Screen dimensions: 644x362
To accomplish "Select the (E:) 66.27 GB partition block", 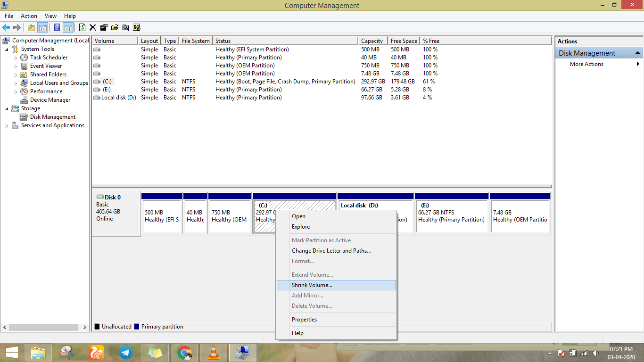I will [x=451, y=216].
